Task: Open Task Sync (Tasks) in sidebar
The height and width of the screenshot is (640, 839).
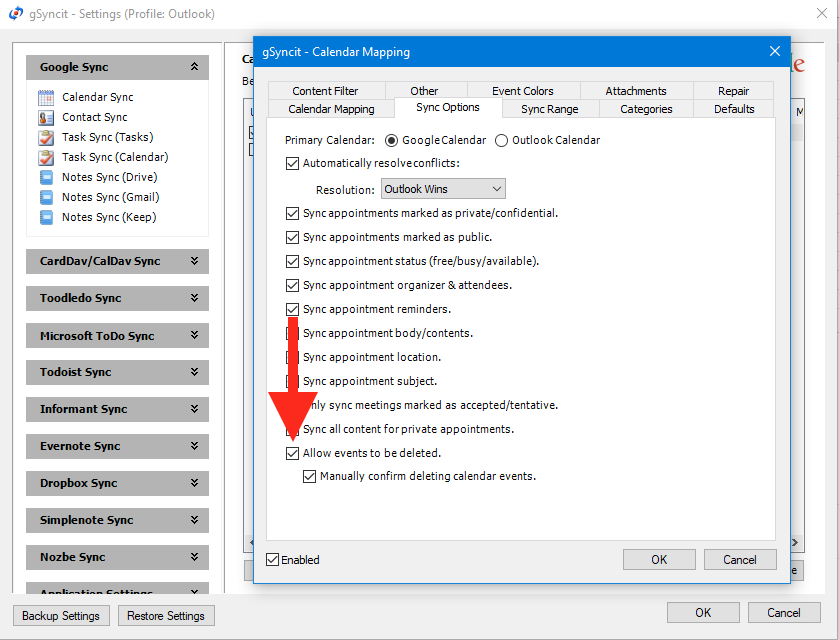Action: (108, 137)
